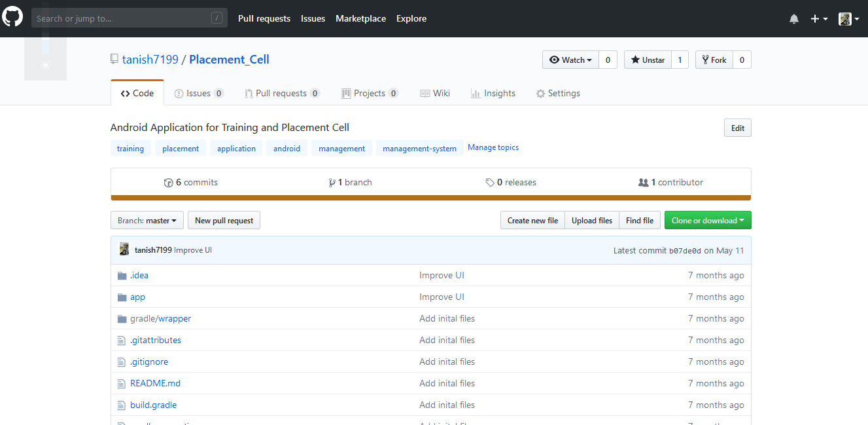Fork the Placement_Cell repository
The image size is (868, 425).
pos(714,60)
